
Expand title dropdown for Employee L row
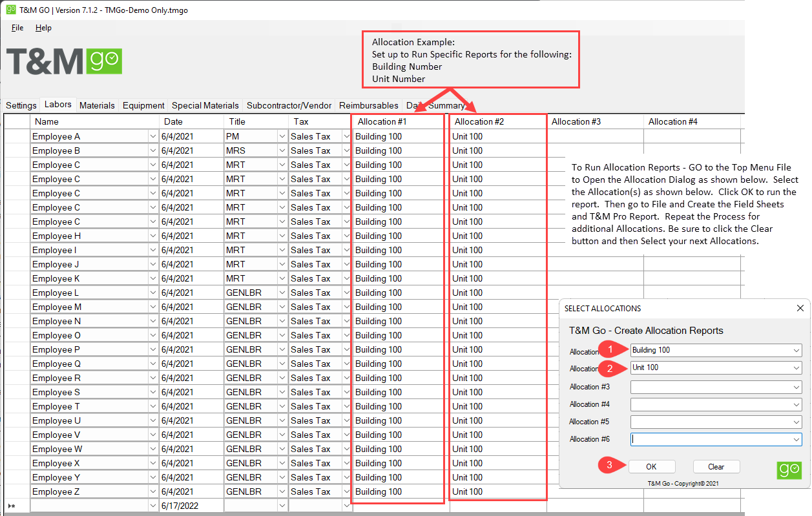[282, 293]
